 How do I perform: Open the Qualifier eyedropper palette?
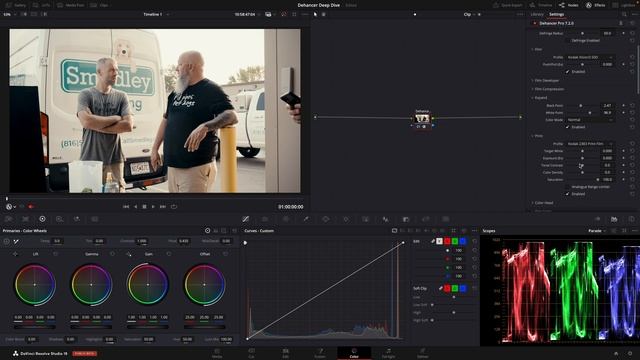click(306, 219)
